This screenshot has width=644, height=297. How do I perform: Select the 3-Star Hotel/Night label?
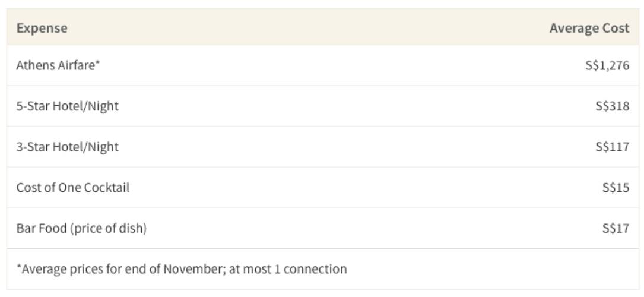click(x=67, y=147)
